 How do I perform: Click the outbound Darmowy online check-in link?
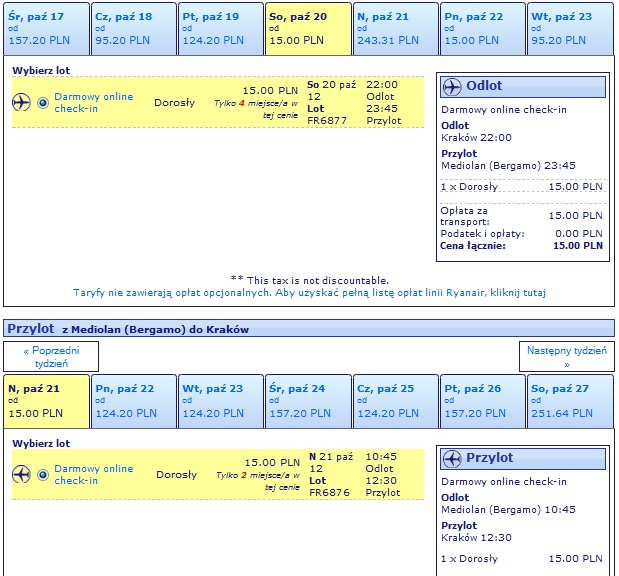point(94,103)
